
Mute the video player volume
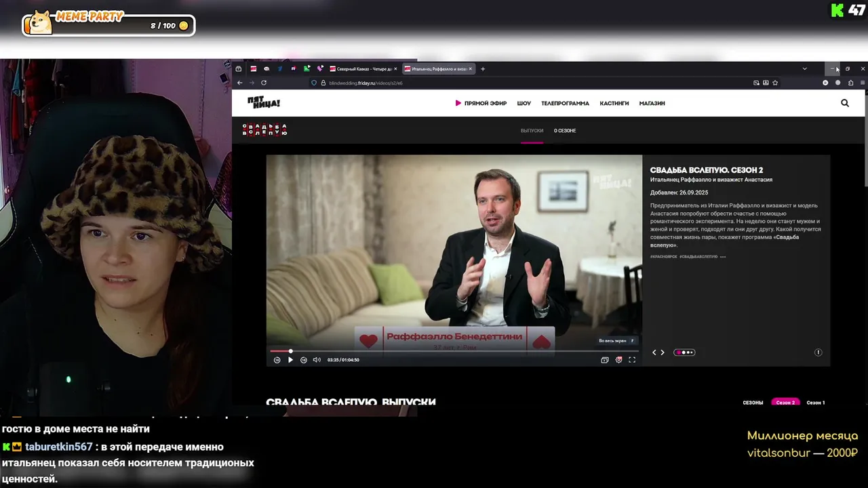point(317,360)
